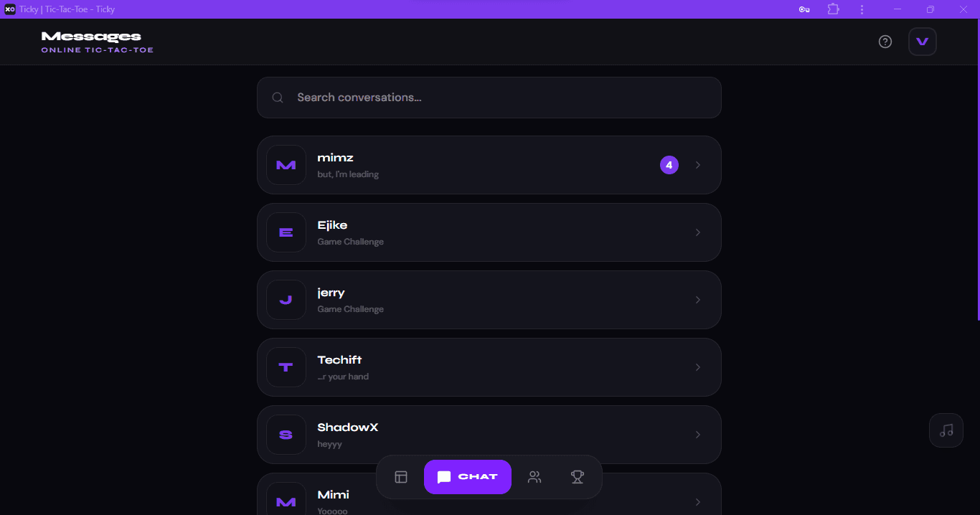980x515 pixels.
Task: Open the ShadowX conversation
Action: tap(488, 435)
